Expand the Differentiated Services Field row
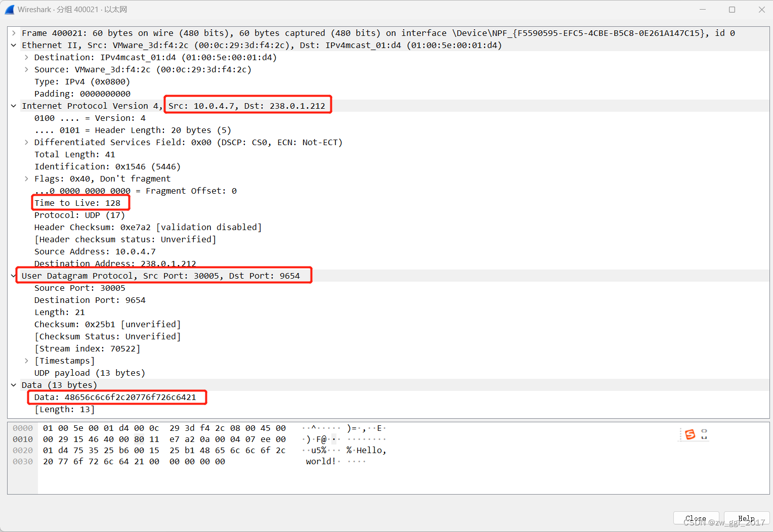 26,142
